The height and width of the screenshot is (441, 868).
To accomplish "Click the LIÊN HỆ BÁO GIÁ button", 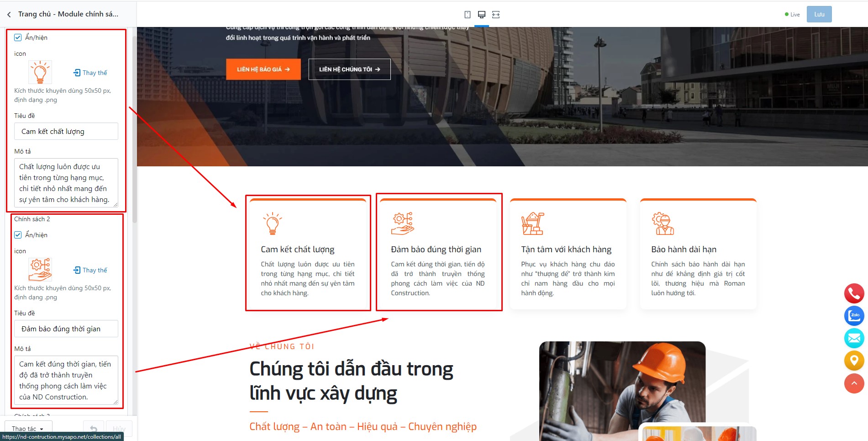I will (x=263, y=69).
